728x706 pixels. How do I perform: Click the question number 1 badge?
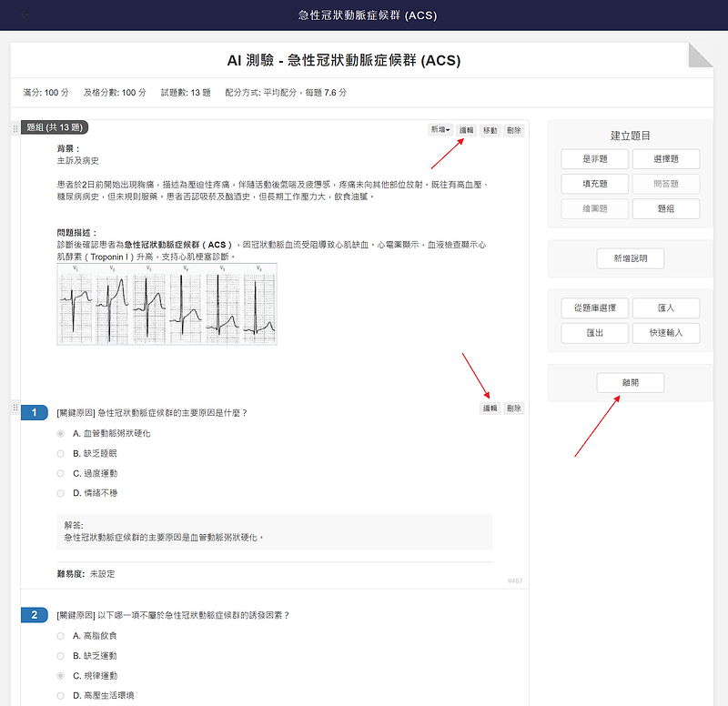(x=34, y=413)
